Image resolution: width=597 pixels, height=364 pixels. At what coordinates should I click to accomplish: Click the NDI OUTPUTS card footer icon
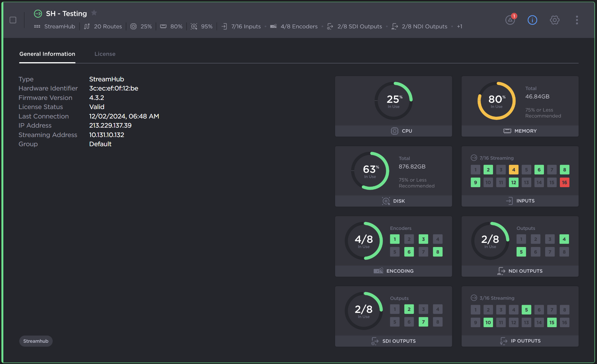501,271
